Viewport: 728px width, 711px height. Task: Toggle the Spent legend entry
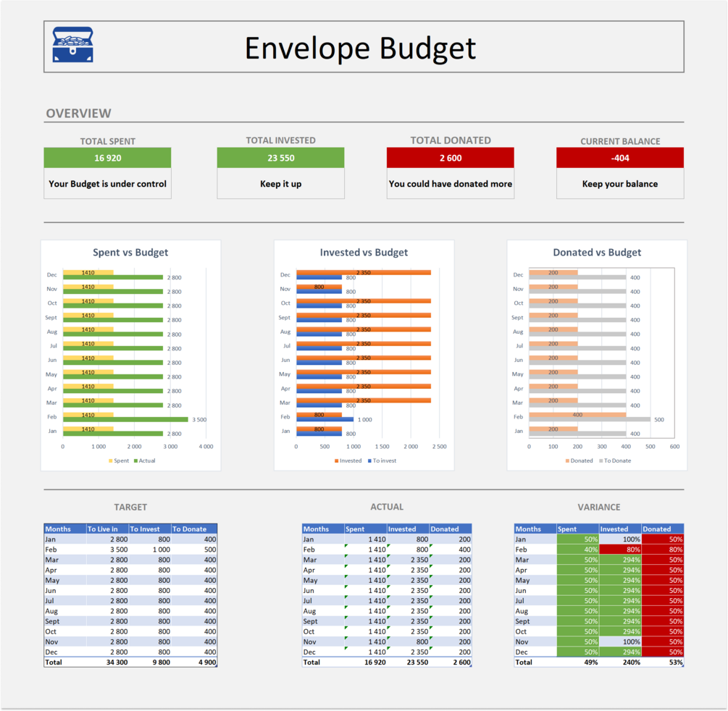point(118,460)
